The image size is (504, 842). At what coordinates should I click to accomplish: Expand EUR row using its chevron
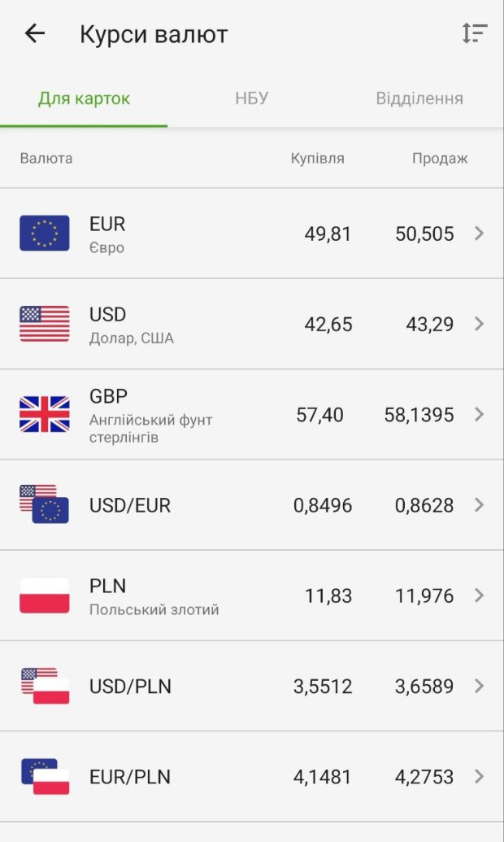coord(479,233)
